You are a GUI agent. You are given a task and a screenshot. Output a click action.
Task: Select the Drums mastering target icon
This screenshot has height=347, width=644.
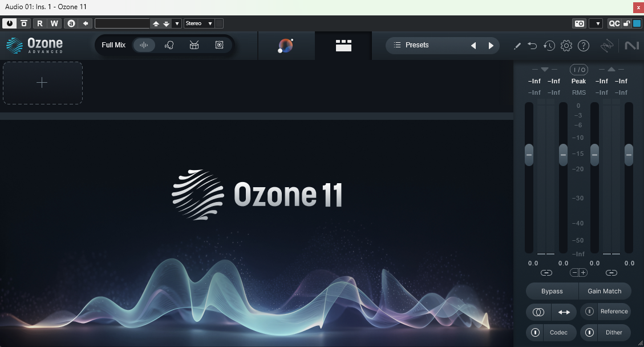coord(194,45)
